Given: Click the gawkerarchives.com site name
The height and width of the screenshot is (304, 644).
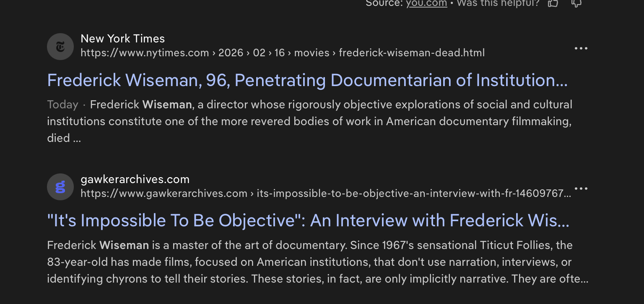Looking at the screenshot, I should 135,179.
